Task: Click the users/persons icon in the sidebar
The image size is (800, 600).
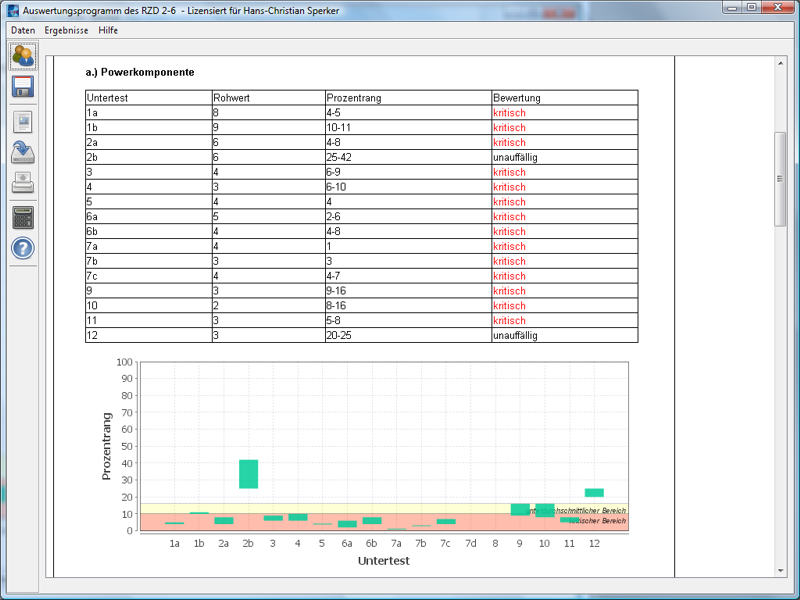Action: [x=23, y=56]
